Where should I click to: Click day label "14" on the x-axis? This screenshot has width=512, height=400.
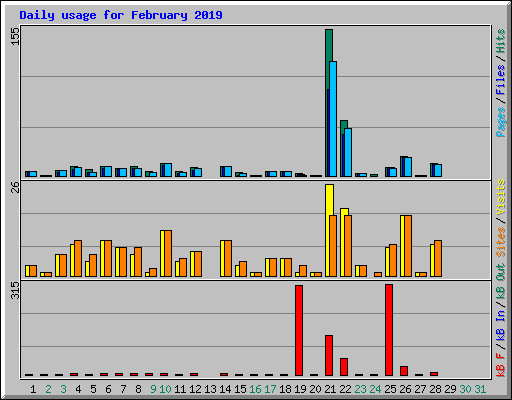tap(225, 389)
